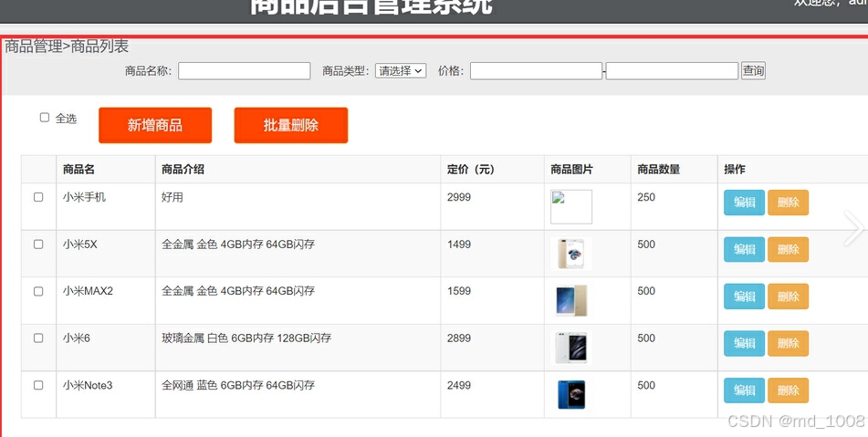The height and width of the screenshot is (437, 868).
Task: Check the box for 小米手机 row
Action: 38,197
